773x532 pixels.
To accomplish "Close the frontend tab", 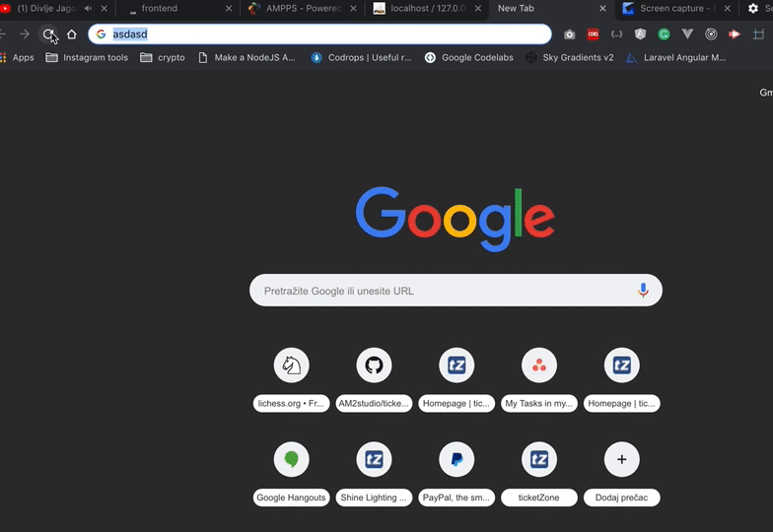I will (229, 8).
